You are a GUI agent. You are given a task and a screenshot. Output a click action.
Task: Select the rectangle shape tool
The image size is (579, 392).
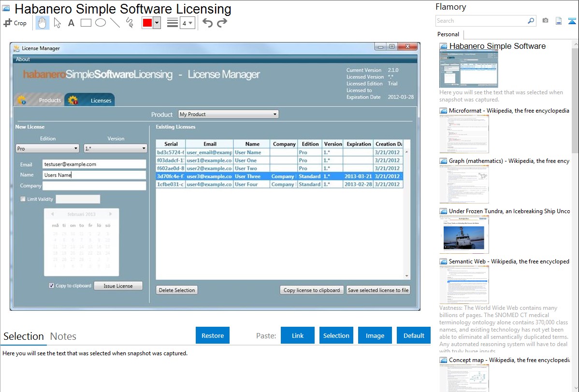click(x=86, y=23)
